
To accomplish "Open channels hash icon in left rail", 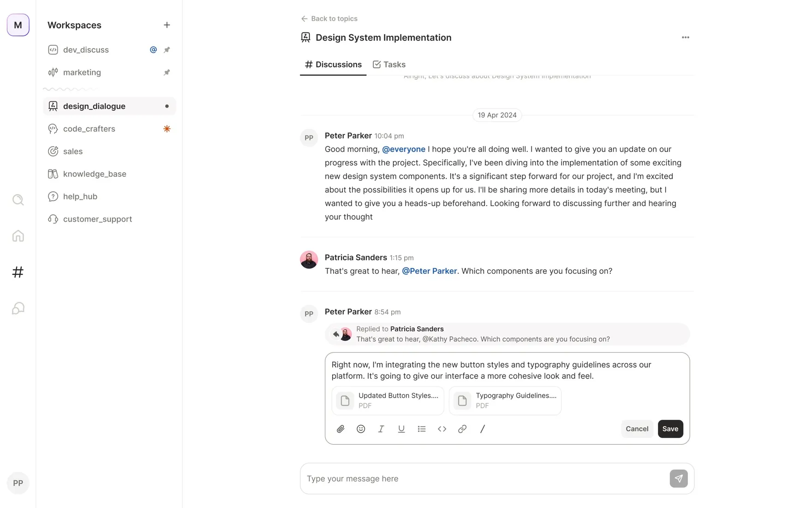I will click(x=18, y=272).
